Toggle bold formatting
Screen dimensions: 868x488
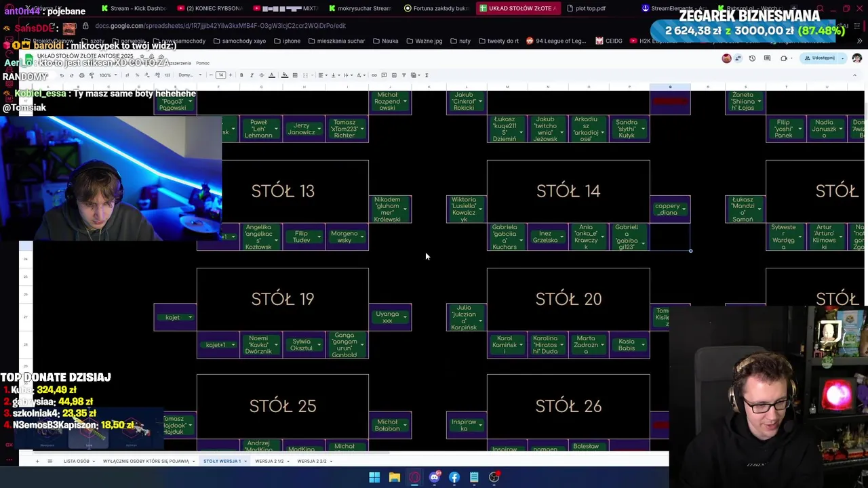point(241,75)
